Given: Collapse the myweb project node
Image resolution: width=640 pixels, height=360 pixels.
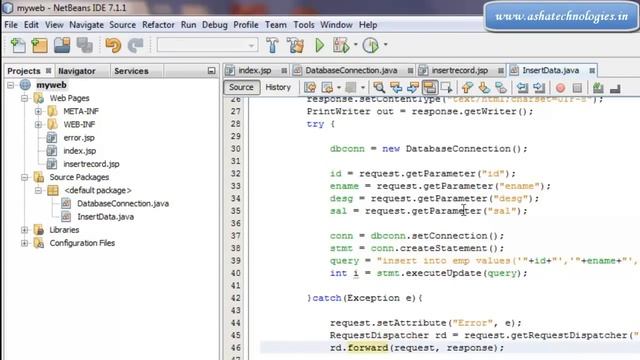Looking at the screenshot, I should click(11, 85).
